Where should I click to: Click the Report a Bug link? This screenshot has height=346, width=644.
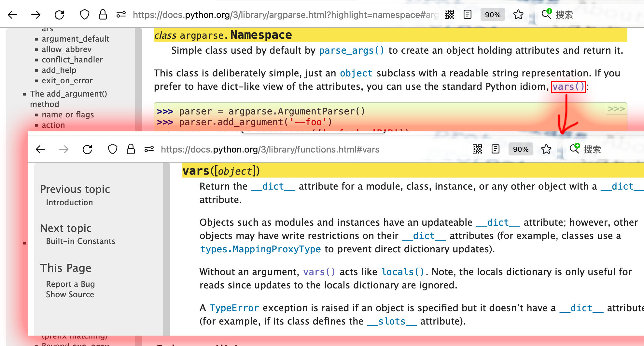click(x=70, y=284)
